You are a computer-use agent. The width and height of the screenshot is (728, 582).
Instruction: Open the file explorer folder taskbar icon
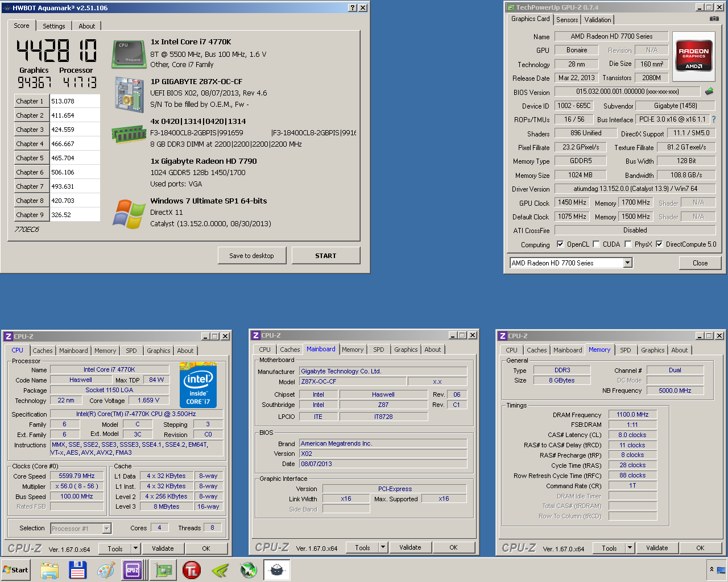coord(49,570)
